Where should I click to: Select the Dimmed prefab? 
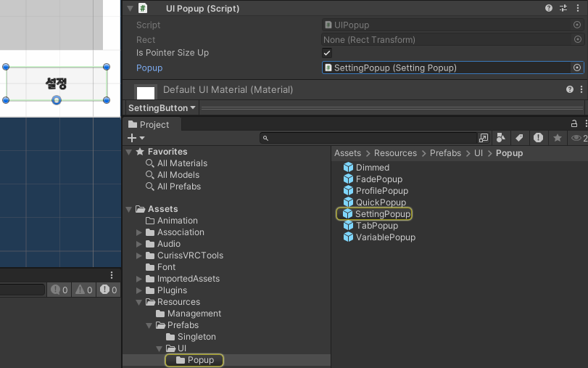point(366,168)
